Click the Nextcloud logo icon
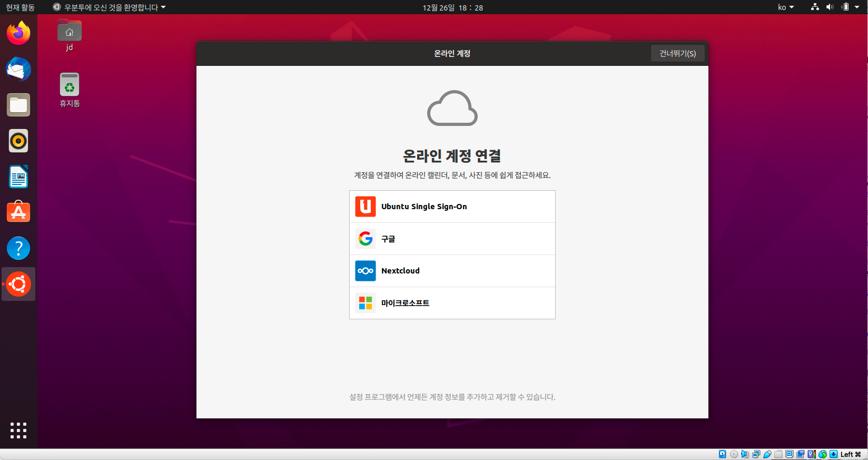Image resolution: width=868 pixels, height=460 pixels. click(x=365, y=271)
